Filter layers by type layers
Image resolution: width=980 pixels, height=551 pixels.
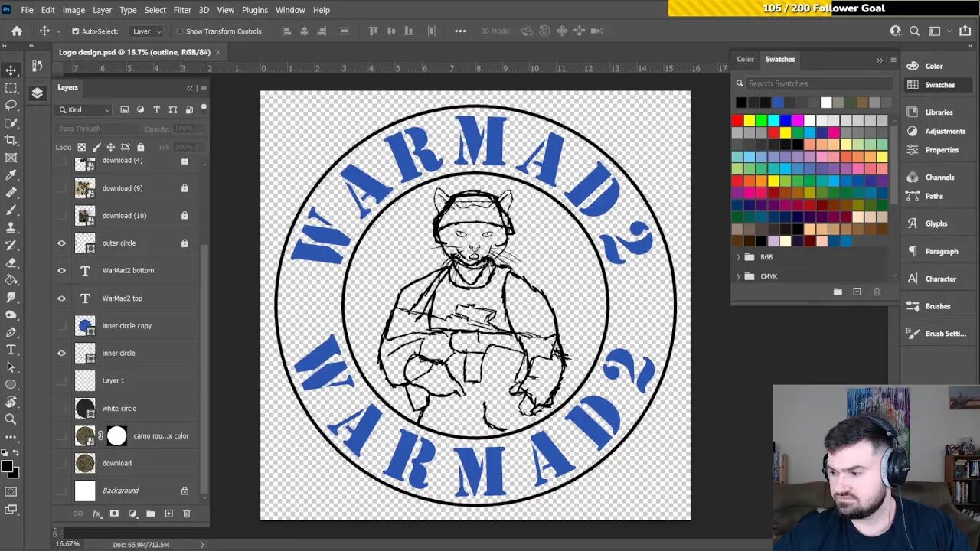pos(156,110)
